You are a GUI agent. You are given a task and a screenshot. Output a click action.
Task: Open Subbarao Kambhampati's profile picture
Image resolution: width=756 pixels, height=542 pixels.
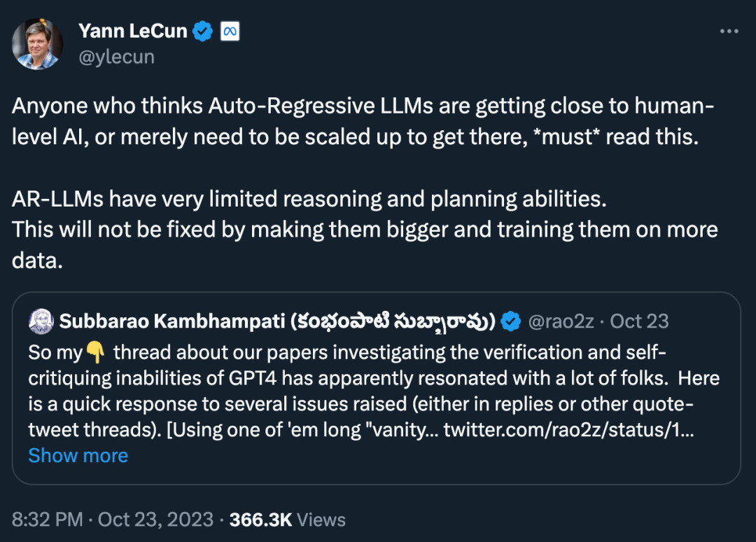[42, 320]
